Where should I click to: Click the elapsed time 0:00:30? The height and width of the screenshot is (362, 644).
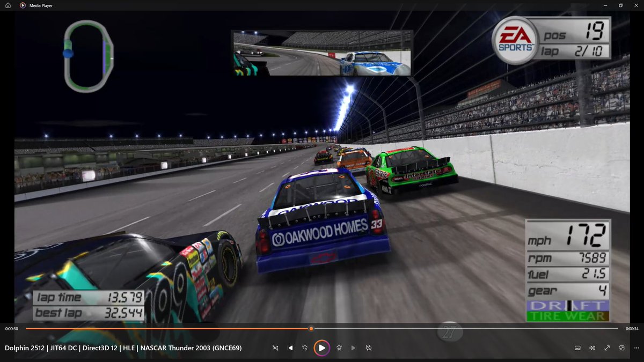12,329
